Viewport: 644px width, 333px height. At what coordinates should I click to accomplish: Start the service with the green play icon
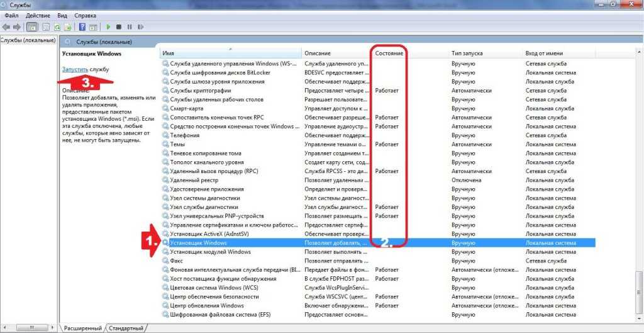108,27
